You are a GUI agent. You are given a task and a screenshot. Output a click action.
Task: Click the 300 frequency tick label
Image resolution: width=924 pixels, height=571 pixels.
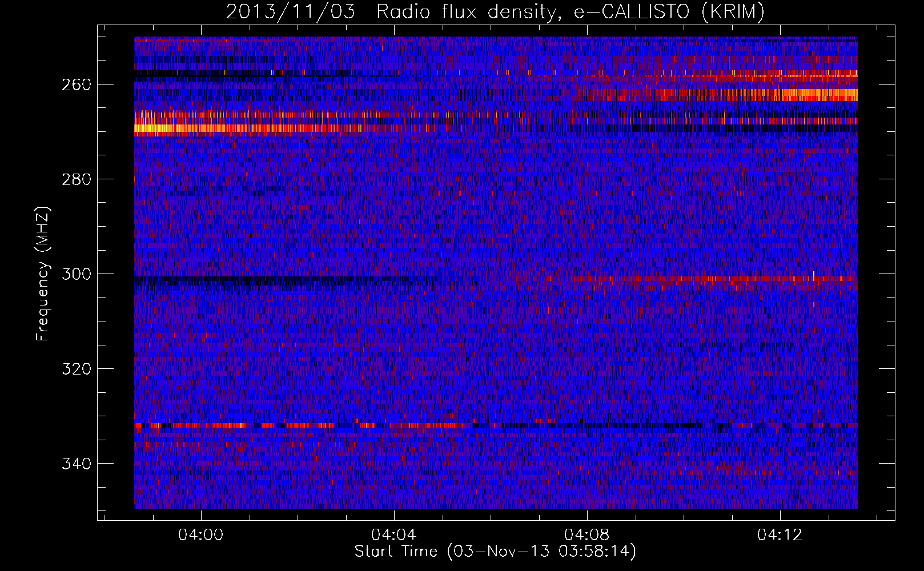pos(76,274)
